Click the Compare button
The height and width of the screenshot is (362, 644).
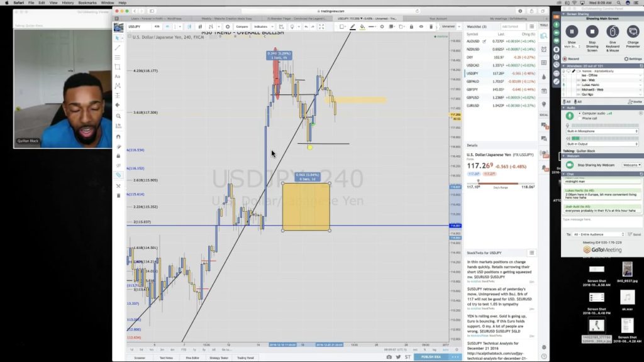(242, 26)
